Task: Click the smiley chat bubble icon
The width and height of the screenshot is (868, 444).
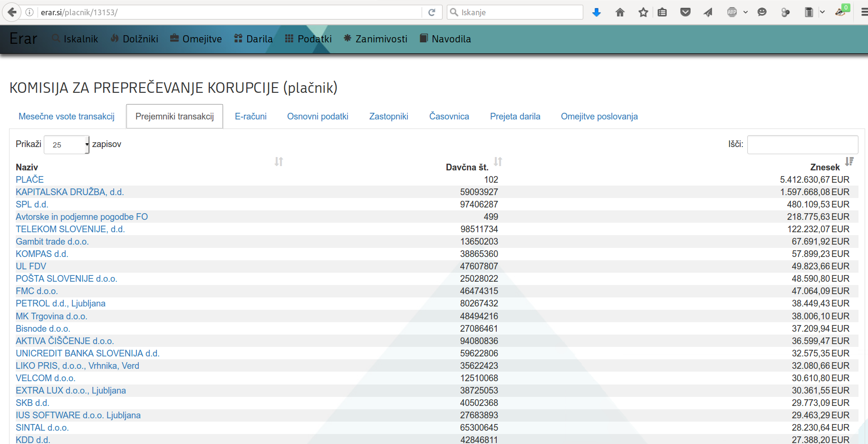Action: (762, 12)
